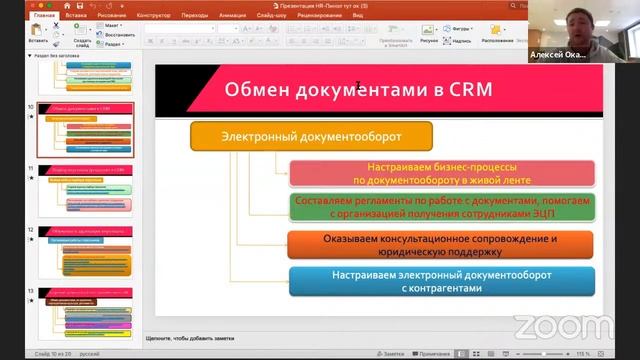Switch to Normal view icon
Screen dimensions: 640x360
click(x=461, y=354)
